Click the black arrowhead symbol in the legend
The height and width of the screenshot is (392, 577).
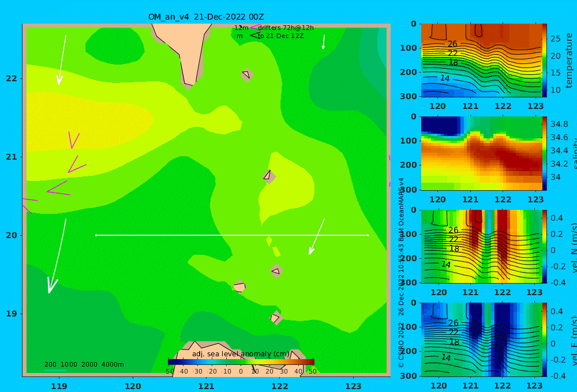click(x=254, y=36)
